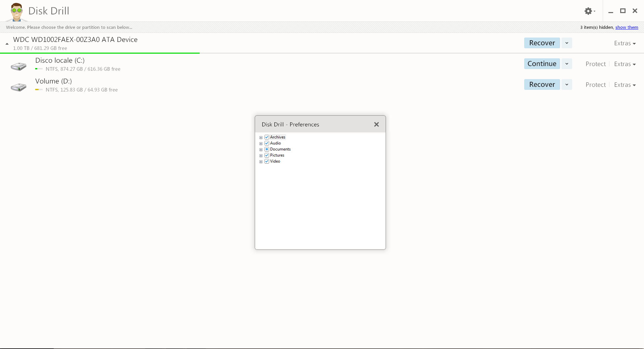The image size is (644, 349).
Task: Expand the Audio tree node
Action: tap(261, 143)
